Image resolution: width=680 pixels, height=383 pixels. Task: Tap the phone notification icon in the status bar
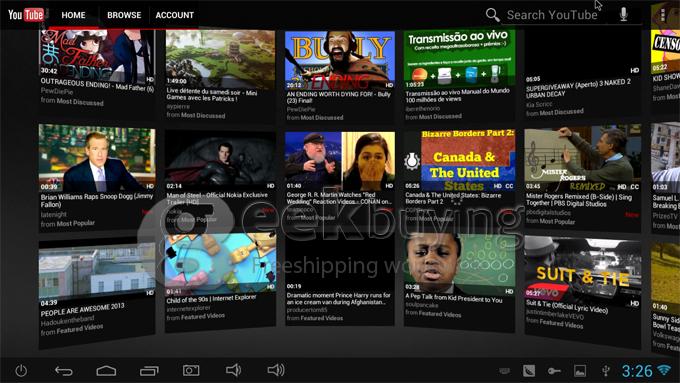529,371
